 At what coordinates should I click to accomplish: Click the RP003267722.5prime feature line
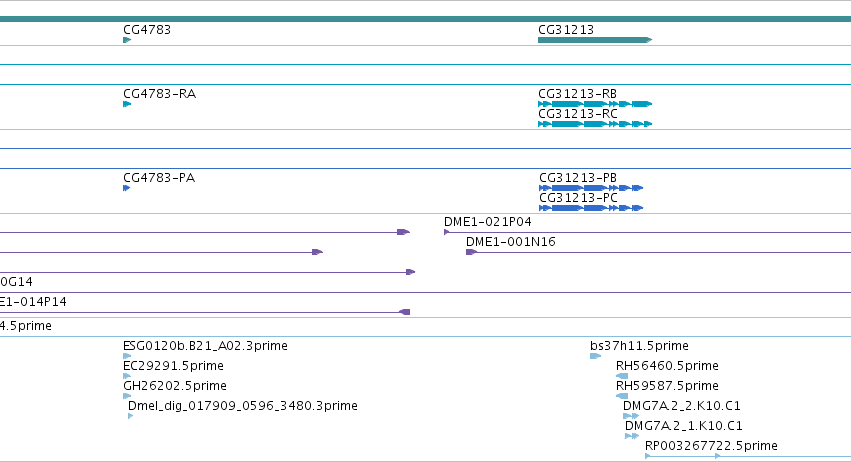pos(748,456)
